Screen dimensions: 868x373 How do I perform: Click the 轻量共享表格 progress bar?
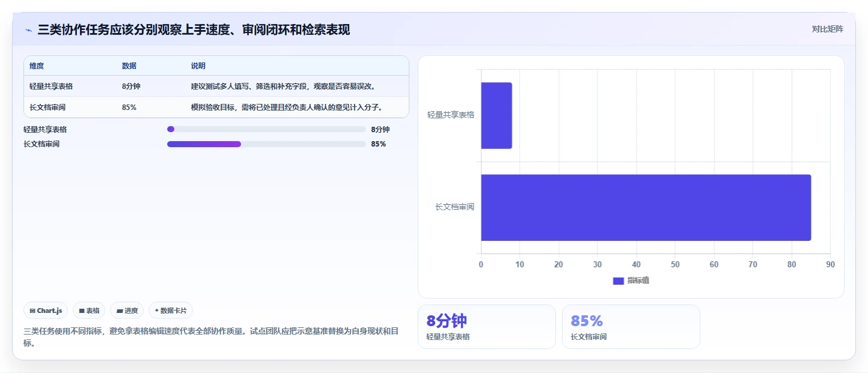(266, 129)
